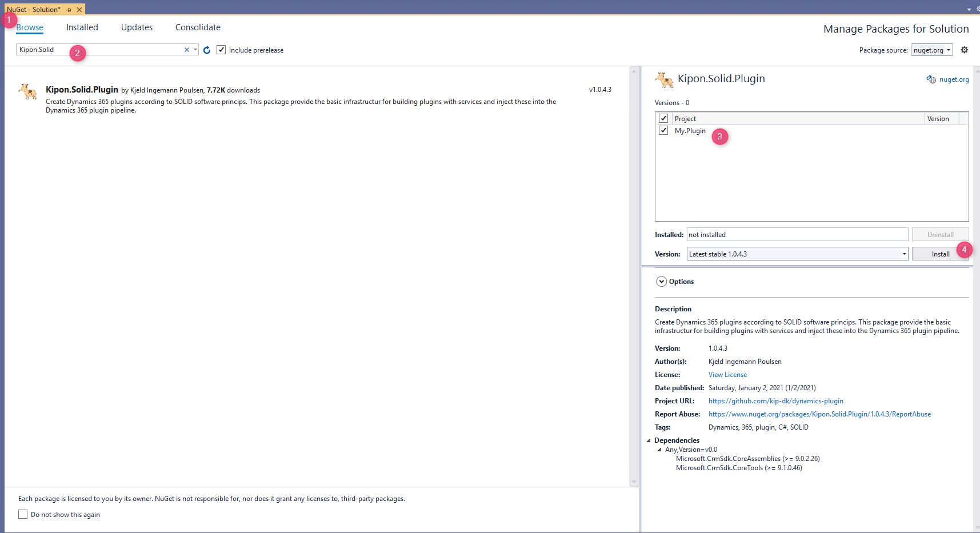Viewport: 980px width, 533px height.
Task: Switch to the Installed tab
Action: [x=82, y=27]
